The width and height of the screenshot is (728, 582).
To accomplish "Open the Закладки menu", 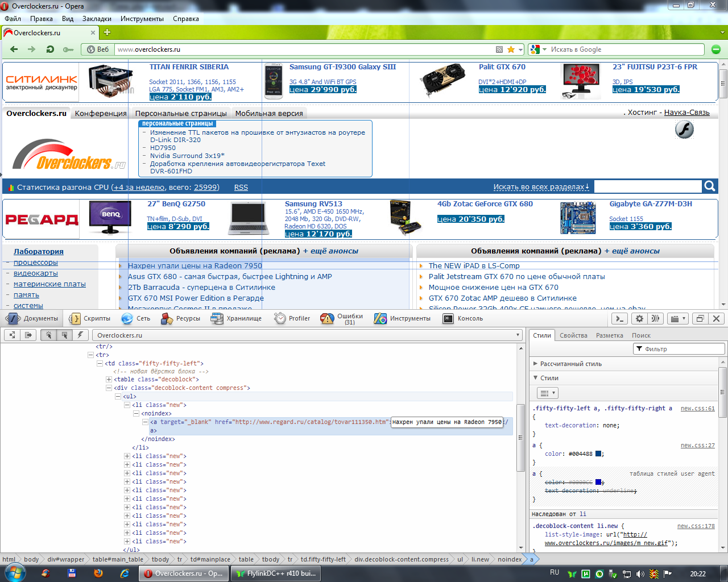I will (x=97, y=19).
